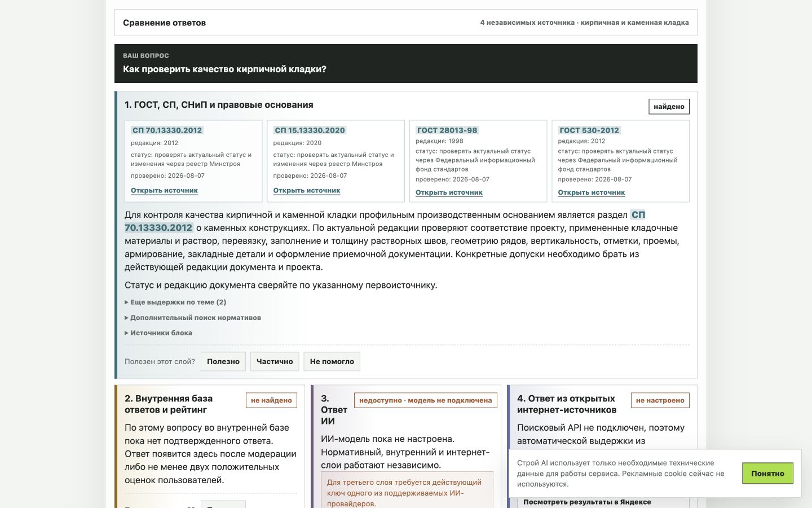This screenshot has height=508, width=812.
Task: Click the 'Сравнение ответов' page title
Action: coord(164,23)
